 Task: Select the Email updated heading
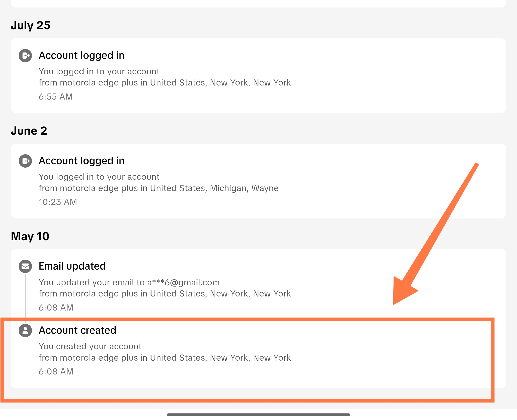click(72, 266)
